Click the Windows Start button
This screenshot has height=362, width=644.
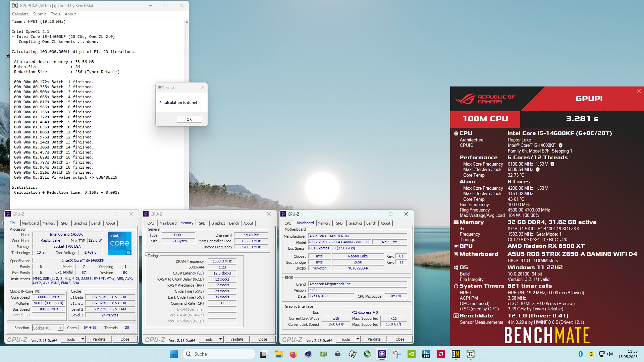click(x=174, y=354)
